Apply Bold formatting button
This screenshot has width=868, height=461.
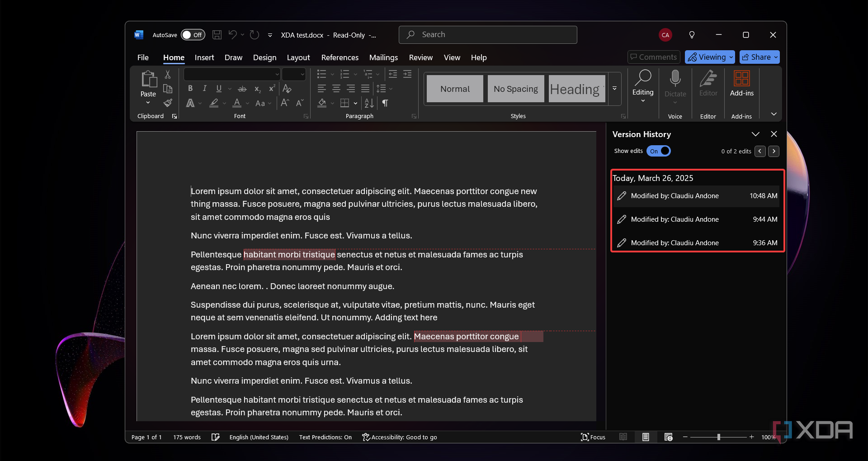(190, 89)
